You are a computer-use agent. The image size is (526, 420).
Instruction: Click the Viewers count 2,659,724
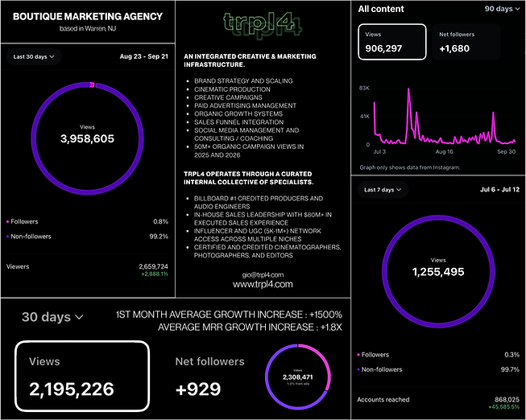pyautogui.click(x=153, y=267)
